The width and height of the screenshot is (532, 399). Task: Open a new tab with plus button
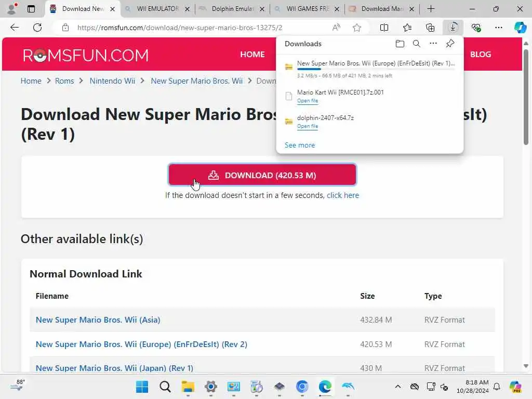(431, 9)
